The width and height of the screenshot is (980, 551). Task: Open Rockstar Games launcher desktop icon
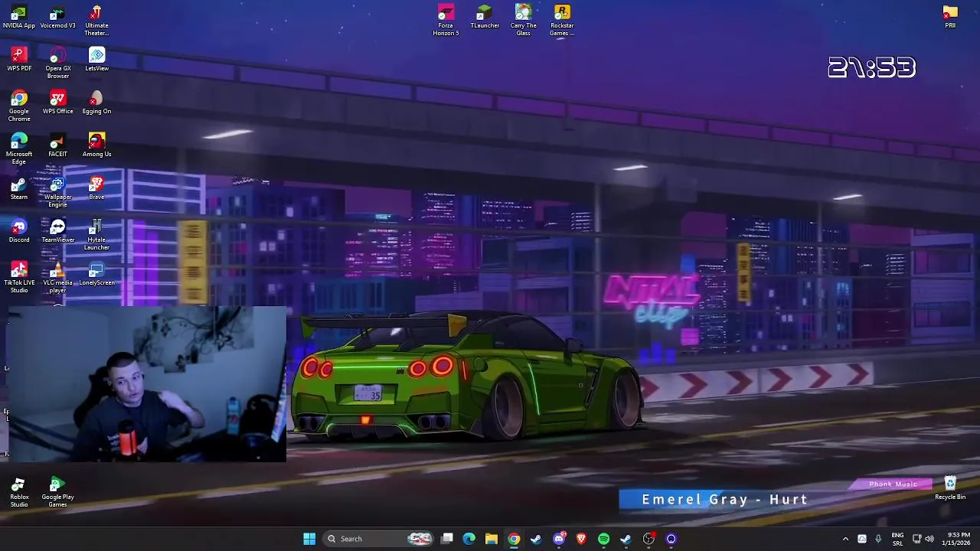(562, 21)
